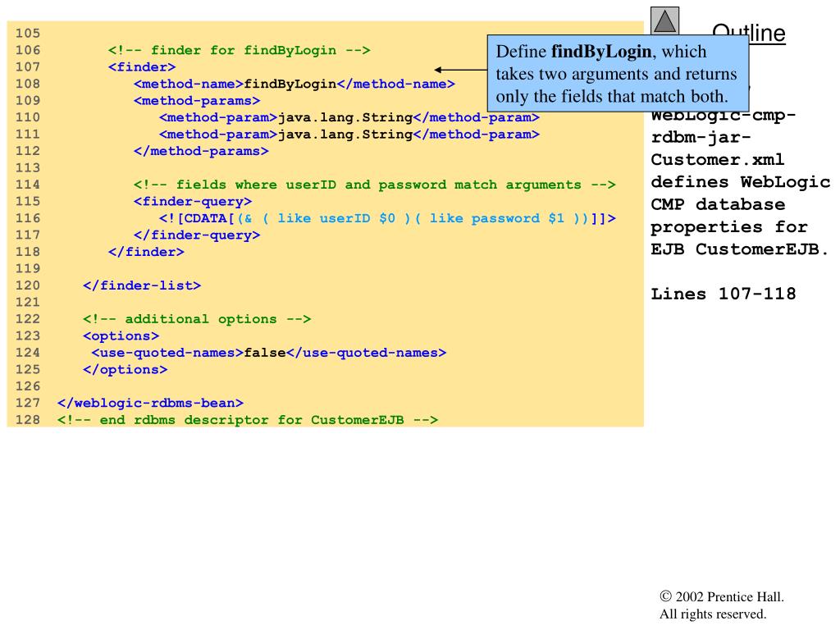Select the end rdbms descriptor comment
The image size is (840, 630).
point(248,420)
